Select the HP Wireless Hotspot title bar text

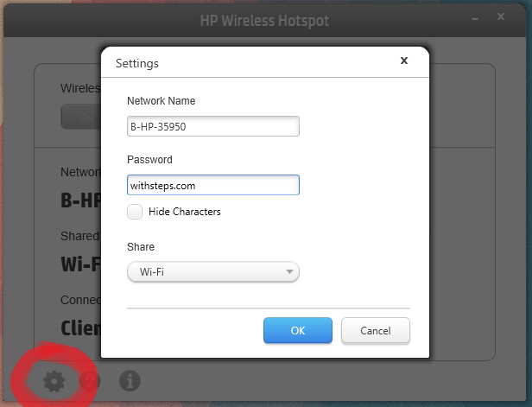[x=264, y=21]
